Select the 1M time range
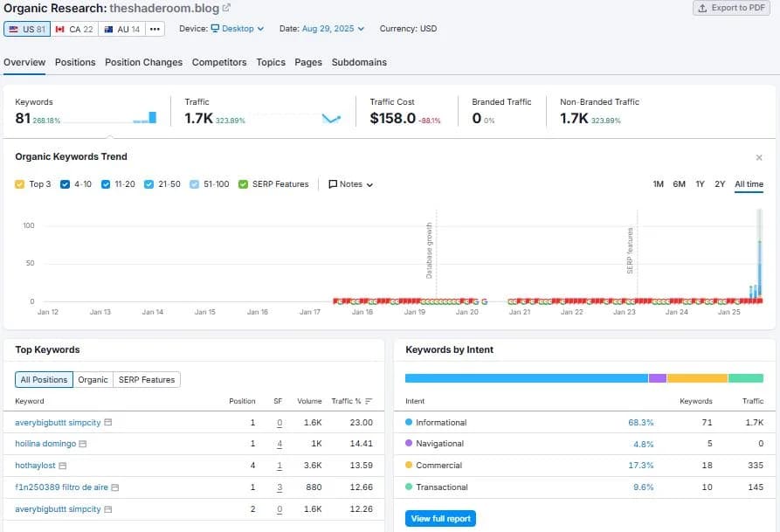 tap(658, 184)
